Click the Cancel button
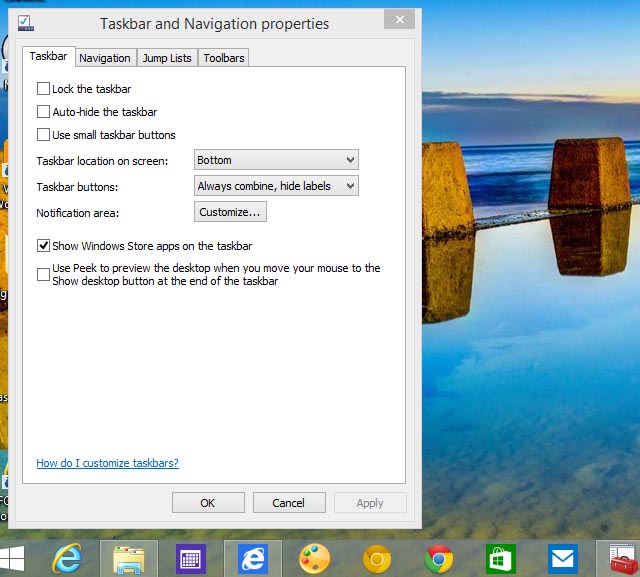 click(289, 503)
